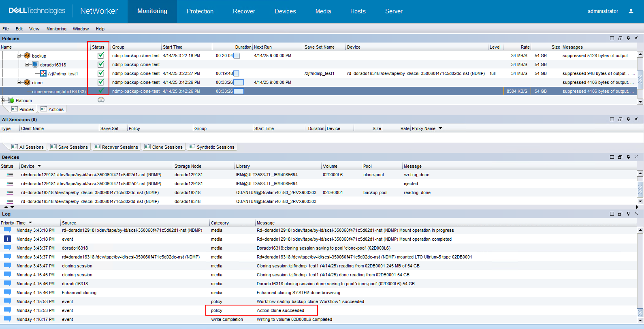Image resolution: width=644 pixels, height=329 pixels.
Task: Select the clone session(Jobid 64133) row
Action: pos(318,91)
